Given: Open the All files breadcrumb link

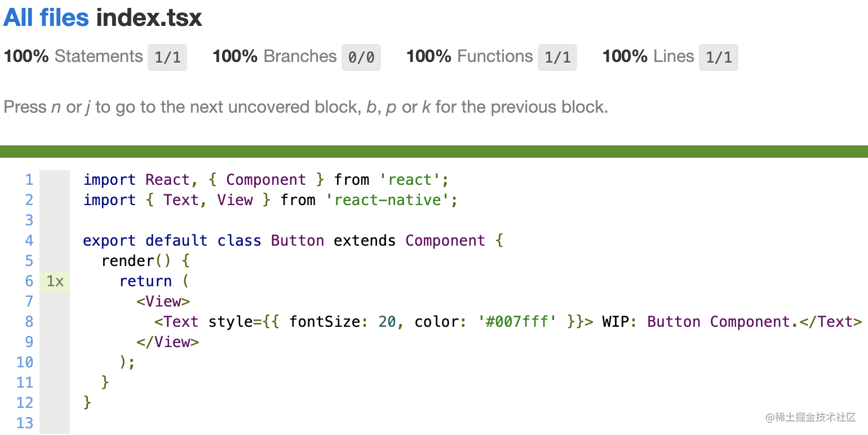Looking at the screenshot, I should tap(46, 18).
